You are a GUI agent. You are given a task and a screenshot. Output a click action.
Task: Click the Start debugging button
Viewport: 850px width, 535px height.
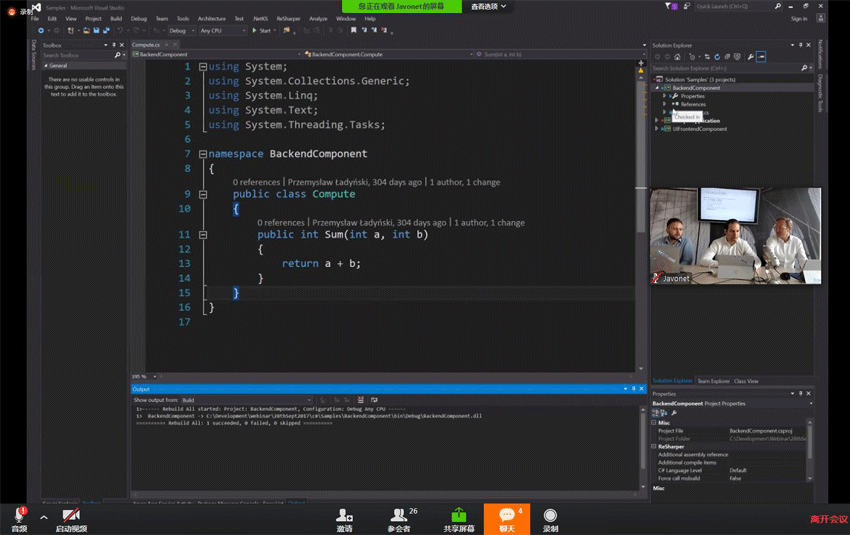pyautogui.click(x=262, y=31)
